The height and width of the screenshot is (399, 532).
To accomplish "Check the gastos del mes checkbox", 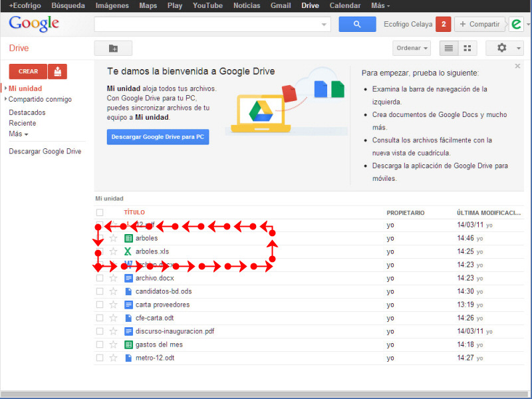I will coord(99,344).
